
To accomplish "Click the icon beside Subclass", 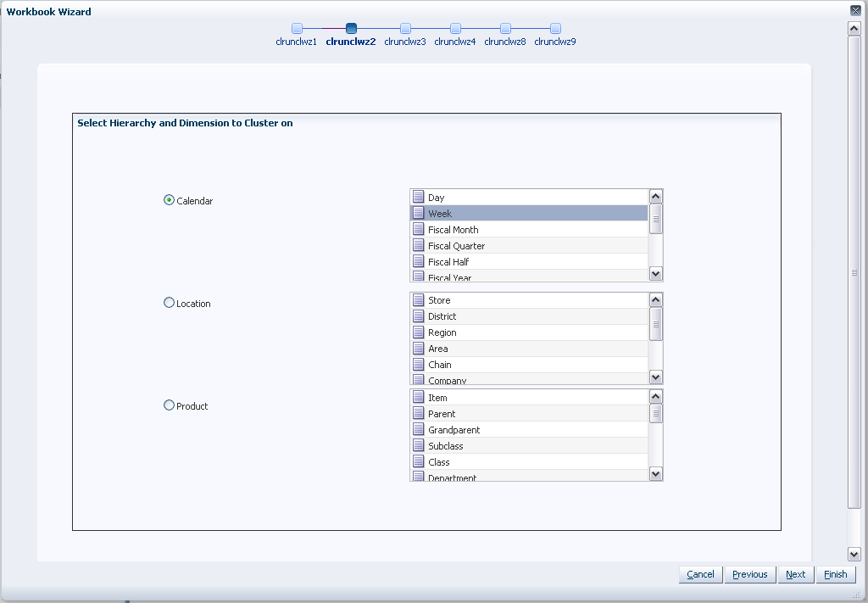I will (x=419, y=445).
